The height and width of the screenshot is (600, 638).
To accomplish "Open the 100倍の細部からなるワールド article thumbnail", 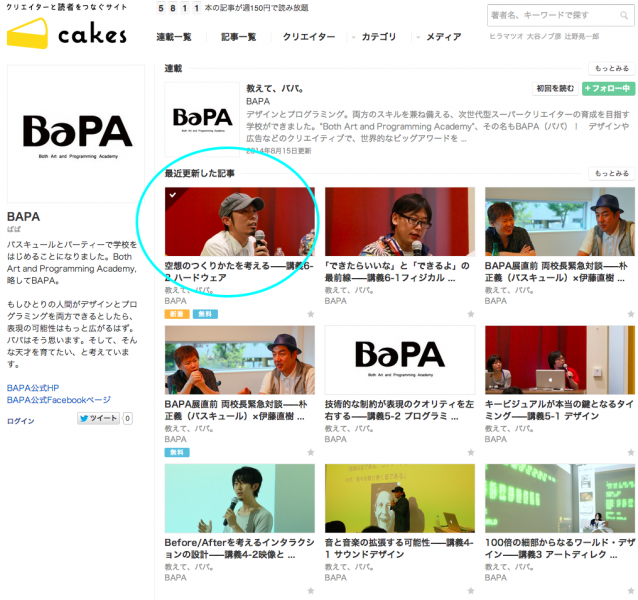I will pos(560,498).
